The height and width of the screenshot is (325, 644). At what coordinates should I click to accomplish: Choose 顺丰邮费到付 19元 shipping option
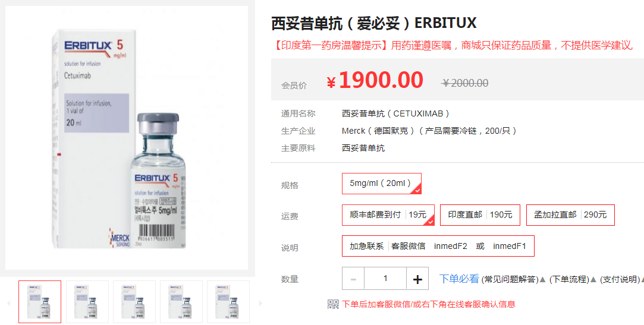(388, 214)
